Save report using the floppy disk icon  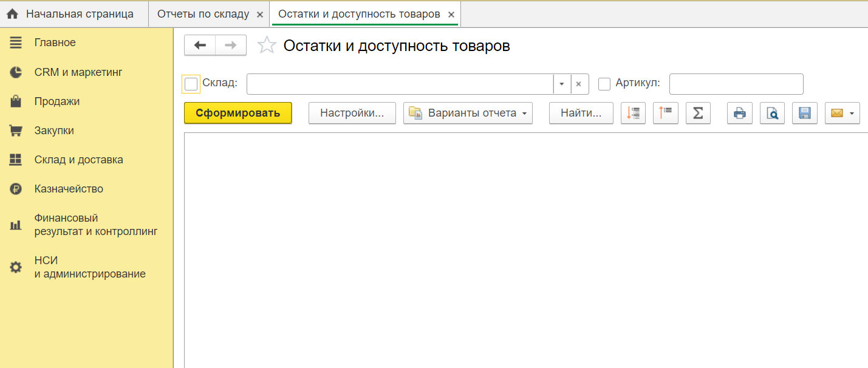point(805,113)
